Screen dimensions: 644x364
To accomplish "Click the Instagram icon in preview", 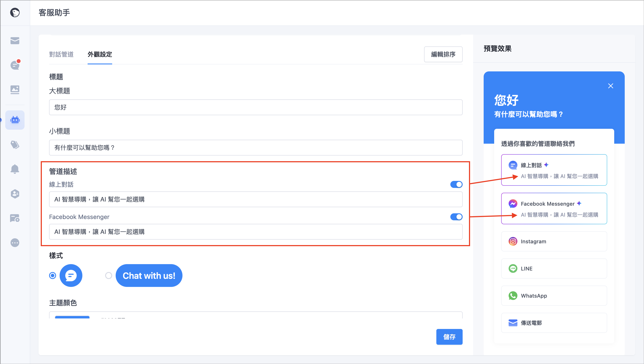I will pos(513,241).
